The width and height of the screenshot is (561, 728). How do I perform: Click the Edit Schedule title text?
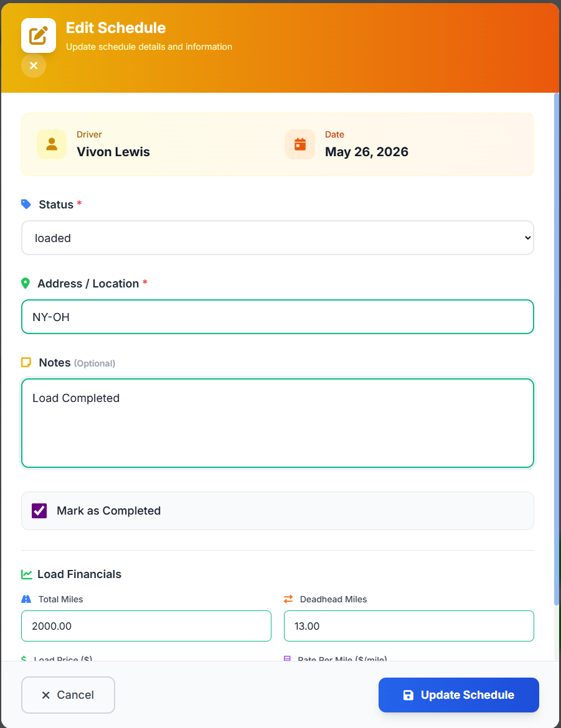[x=116, y=28]
